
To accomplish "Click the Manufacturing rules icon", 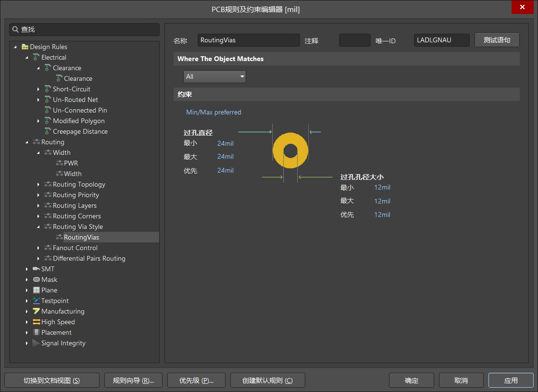I will pos(36,311).
